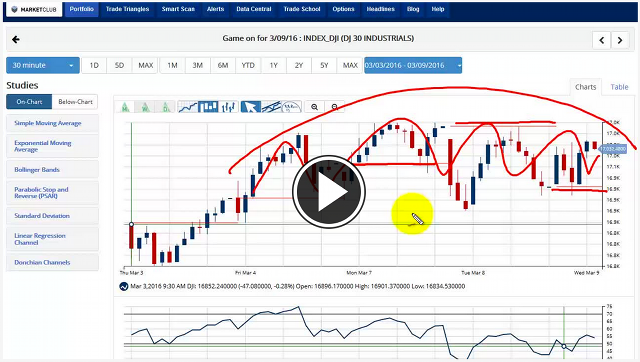This screenshot has width=640, height=362.
Task: Play the video with center button
Action: (329, 191)
